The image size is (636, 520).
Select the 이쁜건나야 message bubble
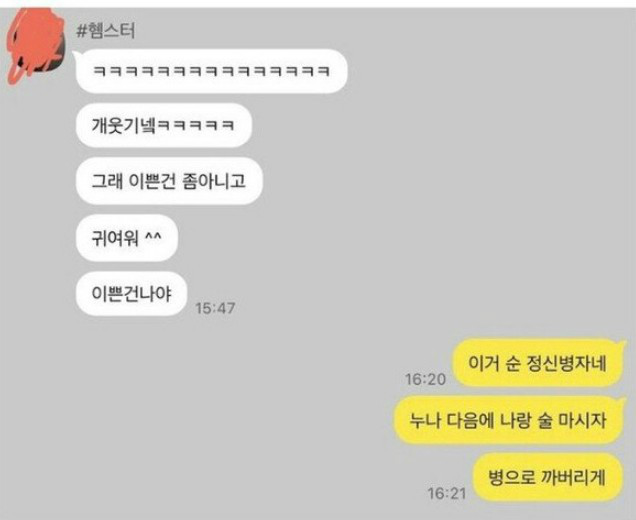131,293
